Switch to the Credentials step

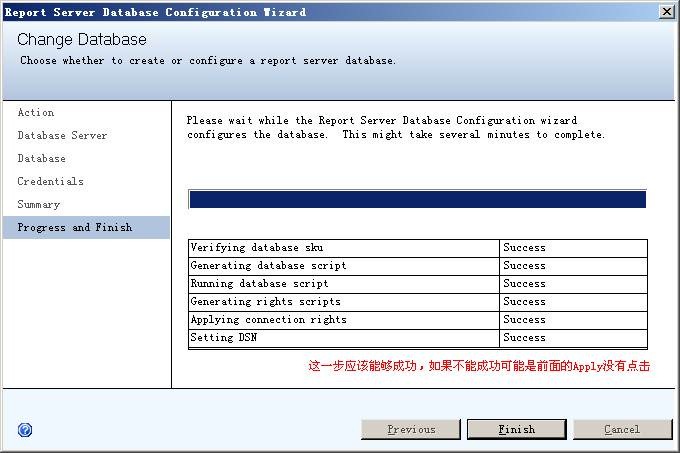(x=51, y=182)
